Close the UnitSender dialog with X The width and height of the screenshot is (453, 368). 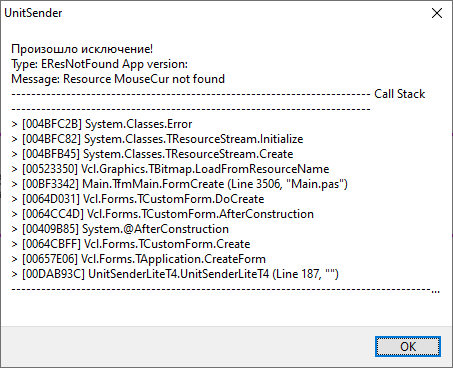click(x=437, y=13)
